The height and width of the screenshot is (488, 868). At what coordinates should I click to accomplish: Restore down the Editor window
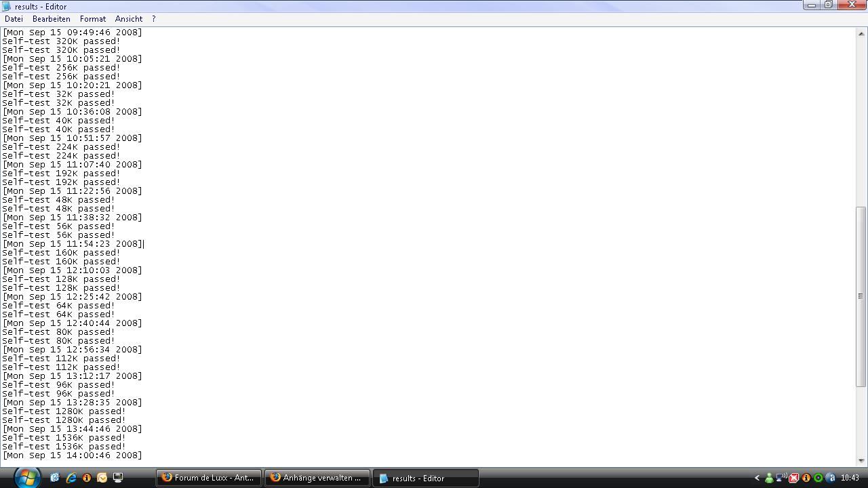point(829,5)
